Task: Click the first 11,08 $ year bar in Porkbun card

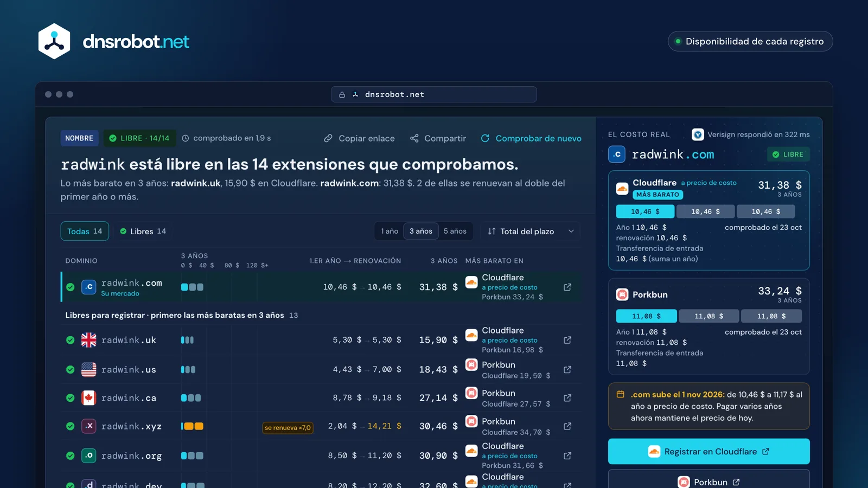Action: point(646,316)
